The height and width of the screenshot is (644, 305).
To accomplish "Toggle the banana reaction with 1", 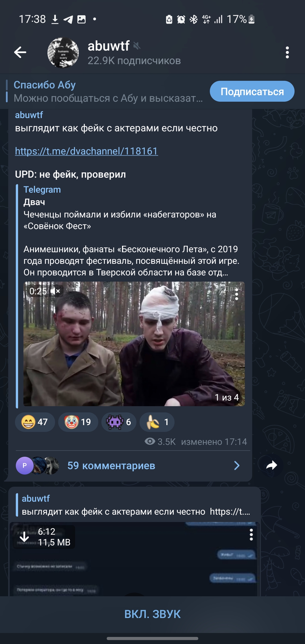I will pos(157,422).
